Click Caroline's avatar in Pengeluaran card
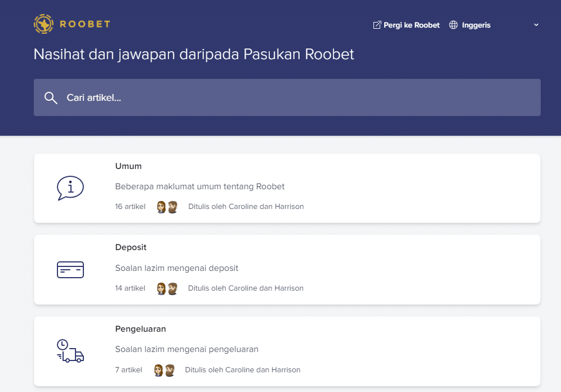 click(x=158, y=370)
